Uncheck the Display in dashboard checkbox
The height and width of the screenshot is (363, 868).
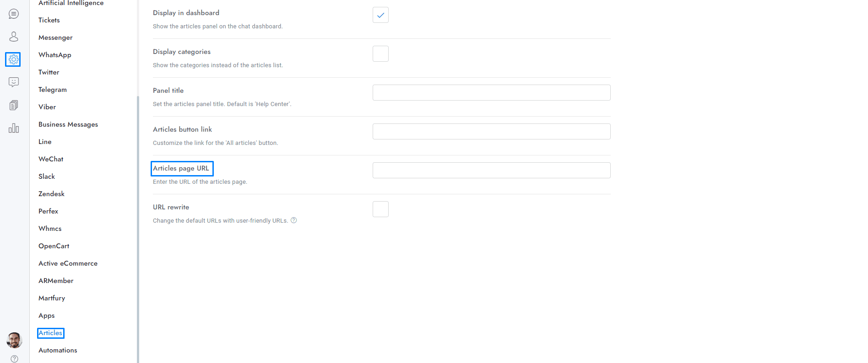tap(380, 15)
